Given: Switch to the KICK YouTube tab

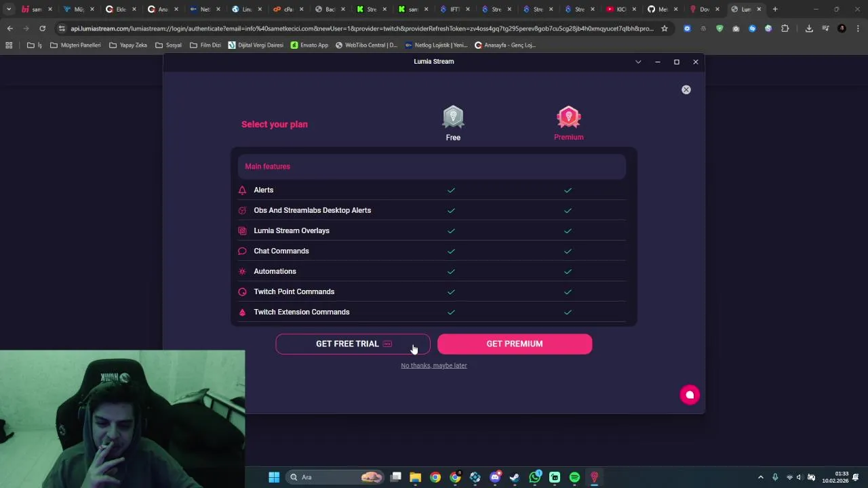Looking at the screenshot, I should point(620,9).
